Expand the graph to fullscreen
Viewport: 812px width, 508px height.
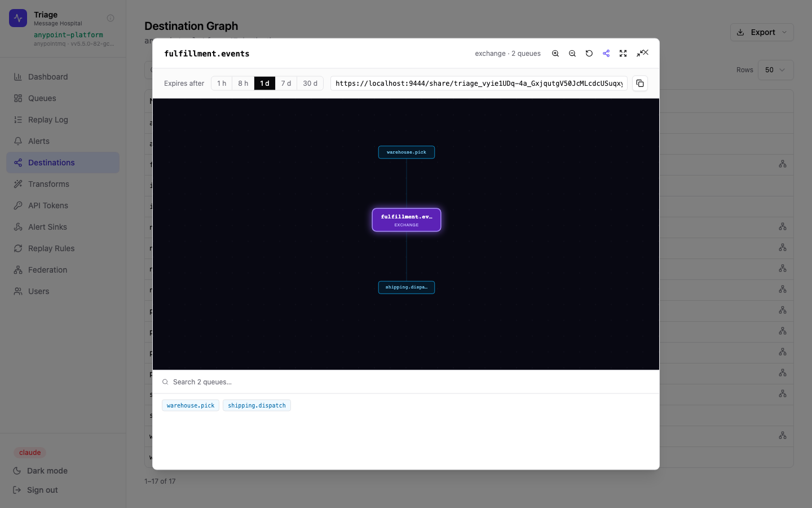623,54
